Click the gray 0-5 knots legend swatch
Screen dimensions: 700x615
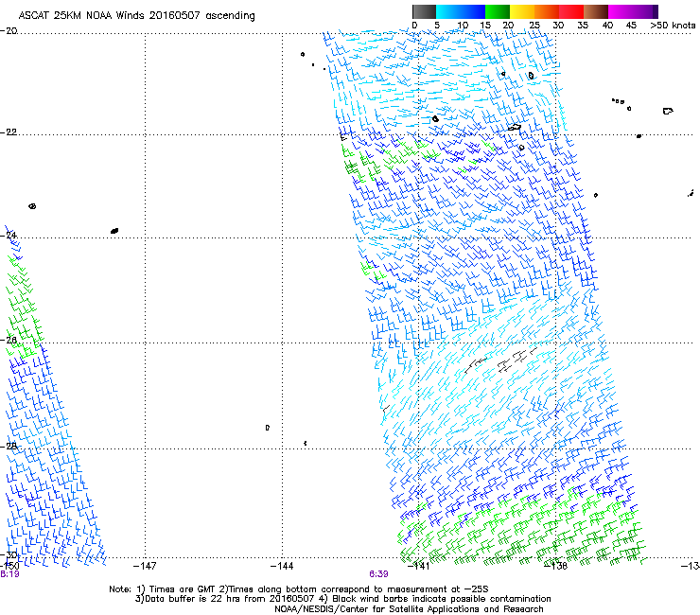[424, 11]
